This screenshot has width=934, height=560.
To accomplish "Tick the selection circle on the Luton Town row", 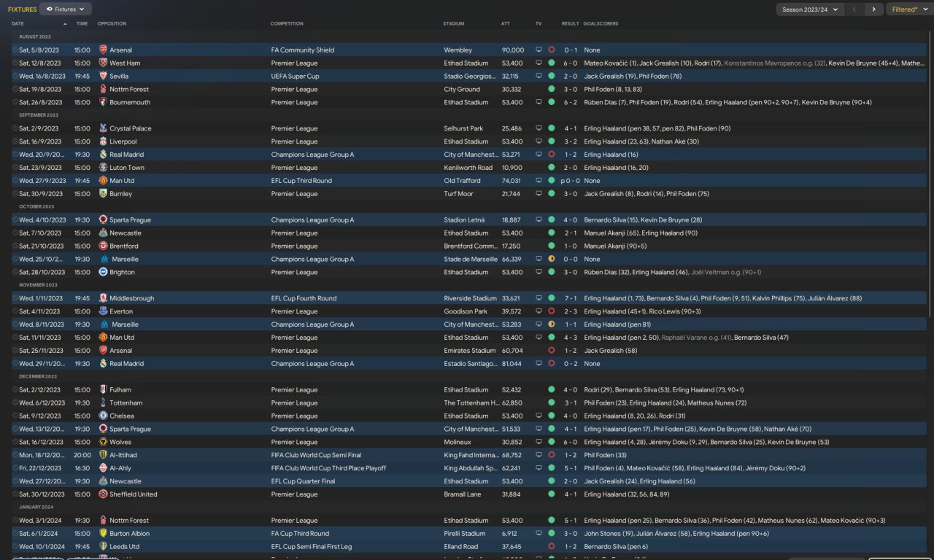I will [15, 168].
